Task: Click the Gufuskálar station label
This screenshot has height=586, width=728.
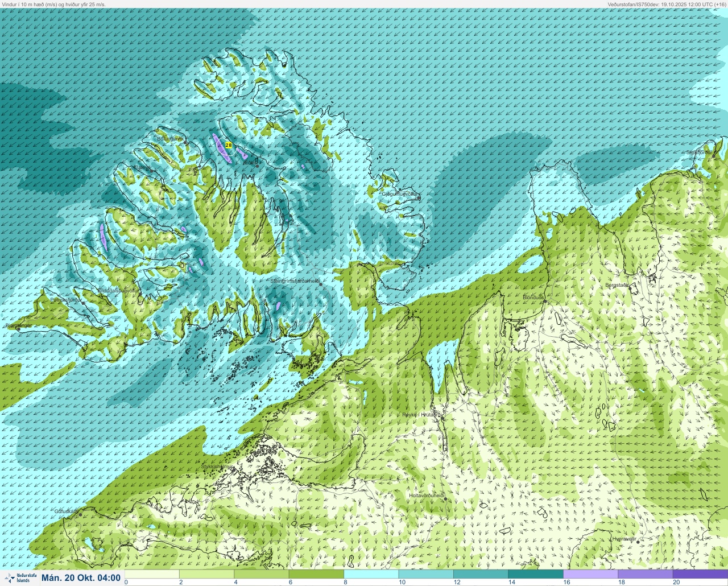Action: [66, 511]
